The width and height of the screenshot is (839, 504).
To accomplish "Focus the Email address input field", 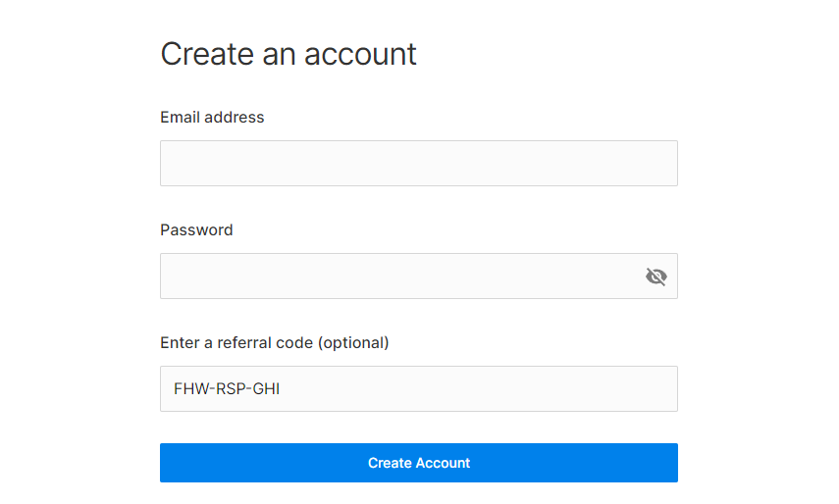I will 418,163.
